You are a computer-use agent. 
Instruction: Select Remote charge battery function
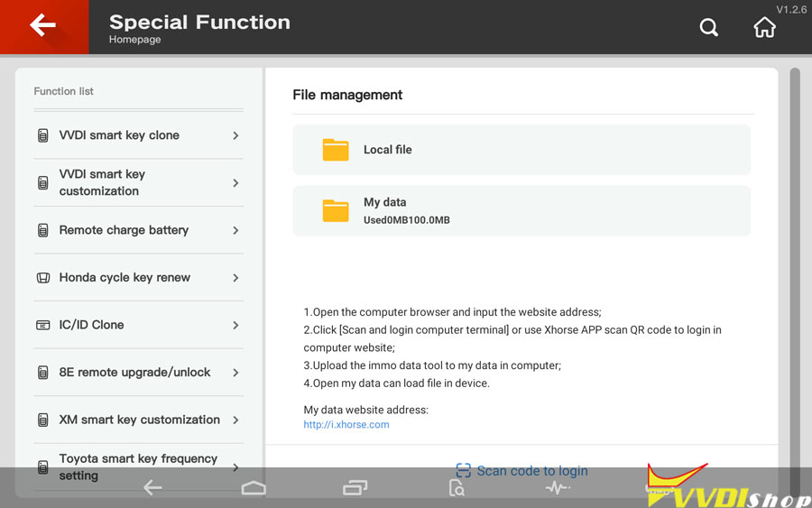click(x=139, y=230)
